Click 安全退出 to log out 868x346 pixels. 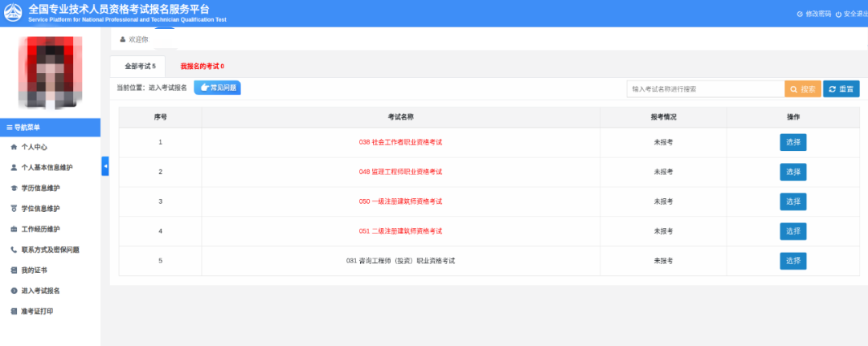[x=854, y=14]
